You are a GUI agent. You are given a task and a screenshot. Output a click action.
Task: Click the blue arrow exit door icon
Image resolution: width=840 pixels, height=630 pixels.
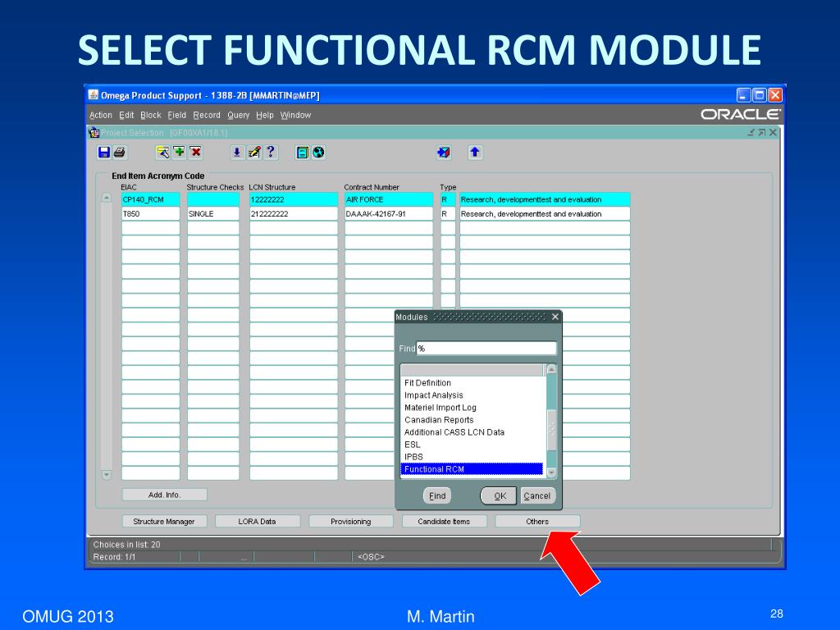444,153
